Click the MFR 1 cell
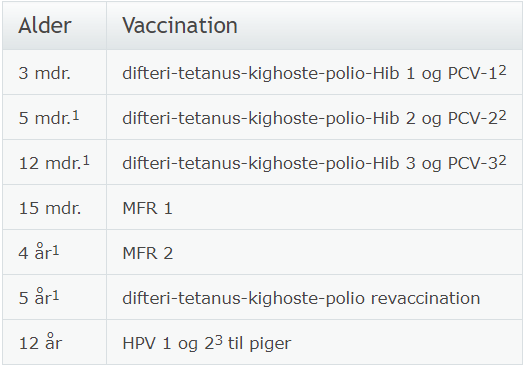524x366 pixels. (x=315, y=207)
